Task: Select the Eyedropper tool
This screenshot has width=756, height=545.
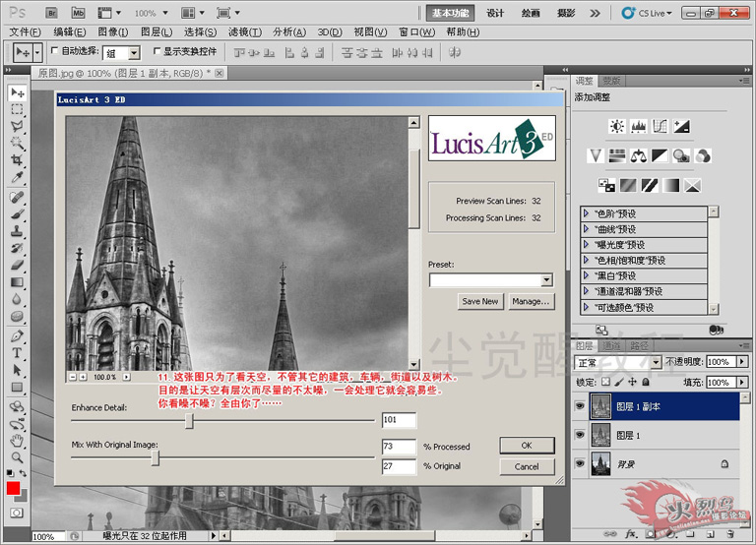Action: pos(17,177)
